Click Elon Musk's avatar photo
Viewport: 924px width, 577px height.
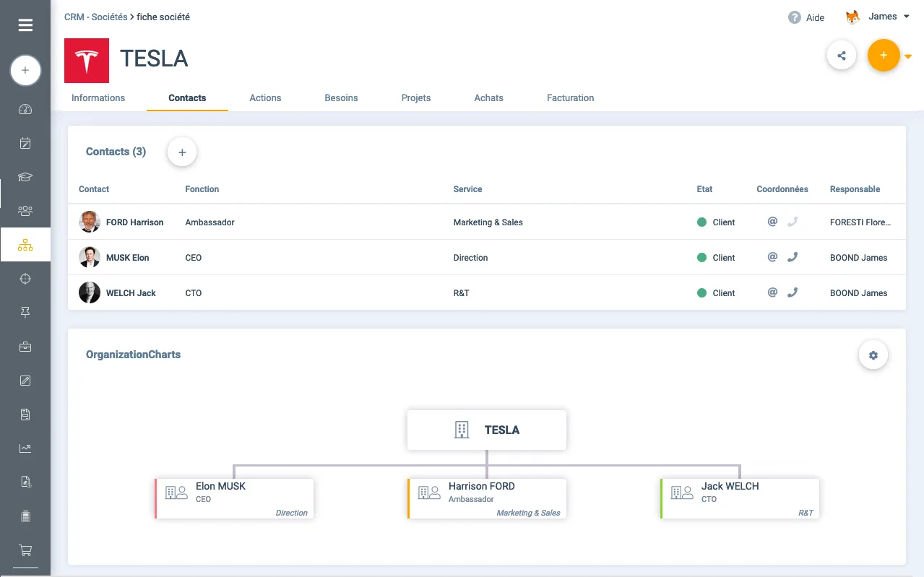click(x=90, y=257)
